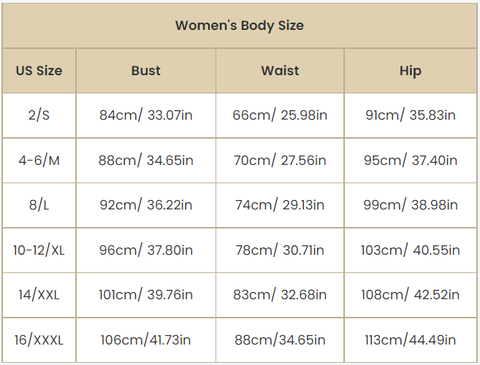Select bust value 106cm/41.73in
Viewport: 480px width, 365px height.
[146, 340]
